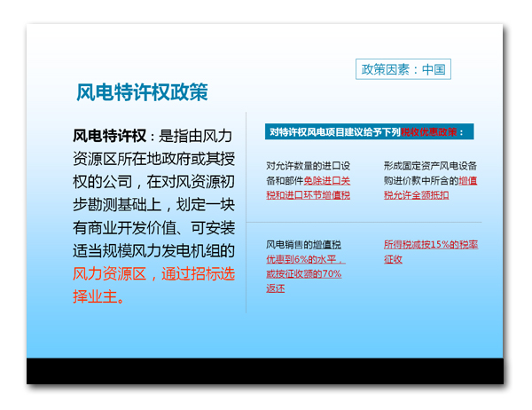Click the slide title 风电特许权政策
This screenshot has width=532, height=410.
point(142,92)
